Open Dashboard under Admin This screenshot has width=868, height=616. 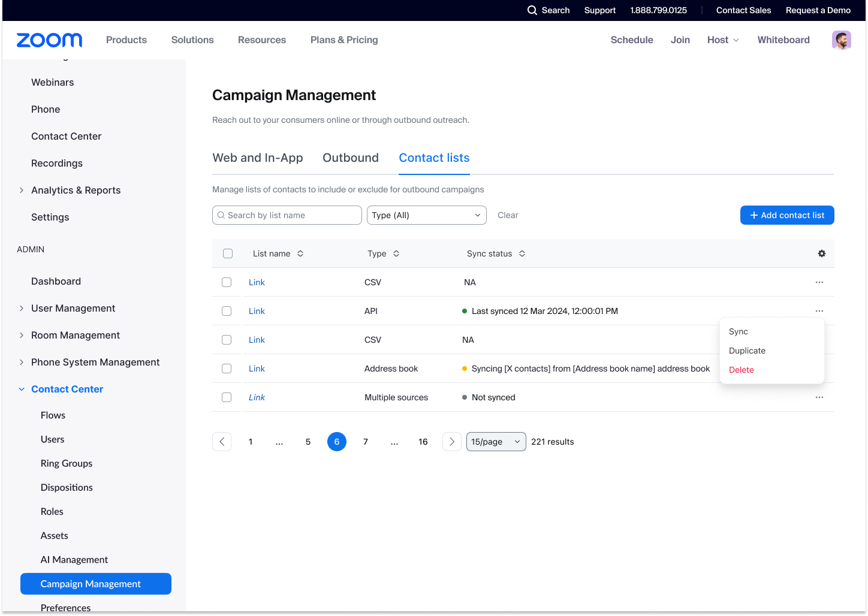[56, 281]
